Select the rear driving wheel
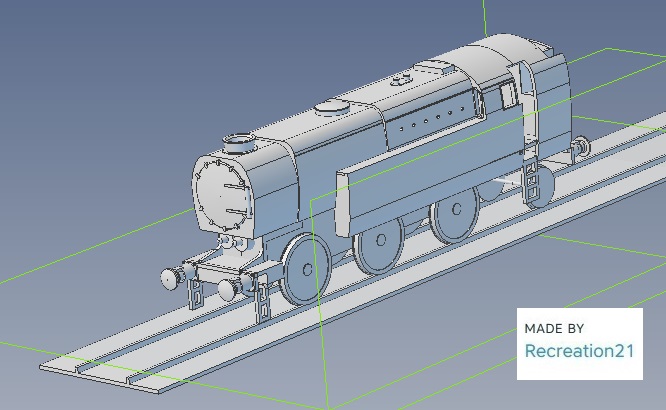This screenshot has width=666, height=410. [457, 212]
